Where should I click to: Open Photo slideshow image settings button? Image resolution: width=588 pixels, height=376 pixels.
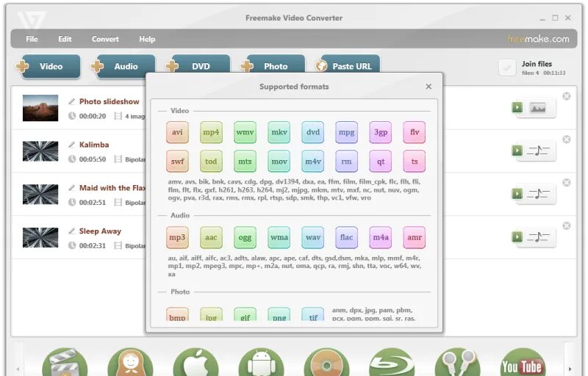pyautogui.click(x=539, y=108)
